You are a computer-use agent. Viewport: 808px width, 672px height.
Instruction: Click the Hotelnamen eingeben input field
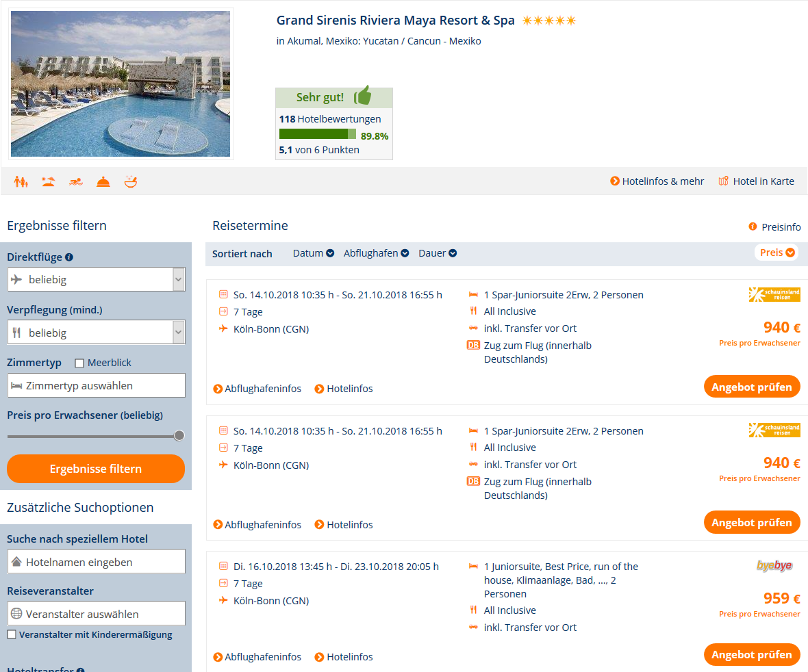coord(97,561)
